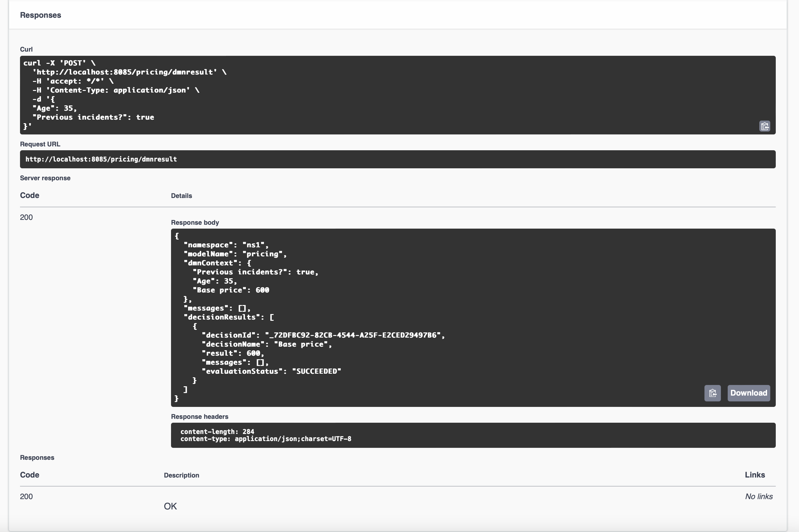The width and height of the screenshot is (799, 532).
Task: Click the "Curl" label
Action: click(26, 50)
